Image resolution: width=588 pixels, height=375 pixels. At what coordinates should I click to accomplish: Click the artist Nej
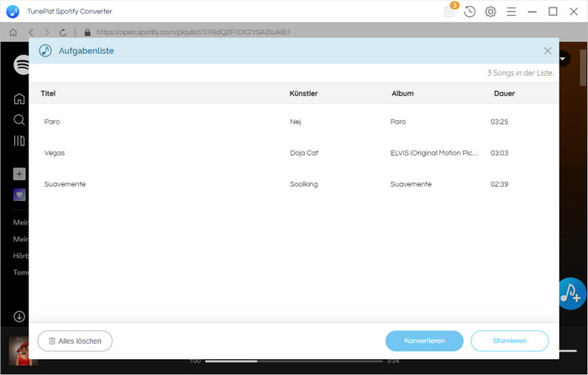[296, 122]
